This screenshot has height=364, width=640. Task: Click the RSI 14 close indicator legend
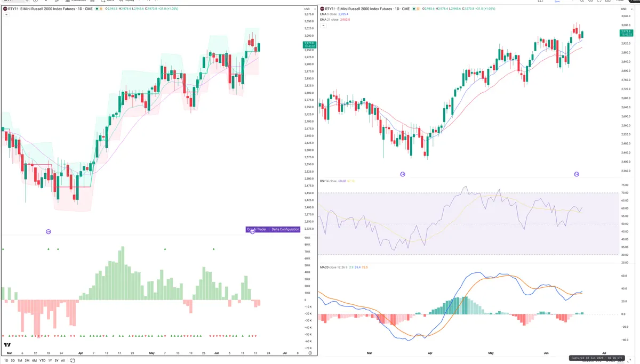point(337,181)
